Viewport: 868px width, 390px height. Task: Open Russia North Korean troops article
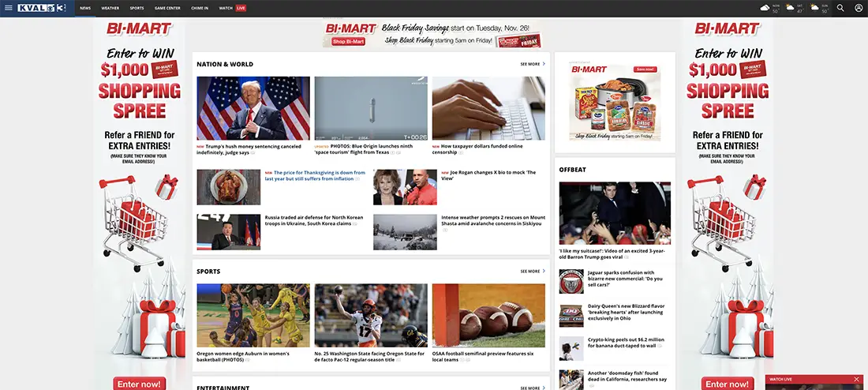(x=314, y=220)
